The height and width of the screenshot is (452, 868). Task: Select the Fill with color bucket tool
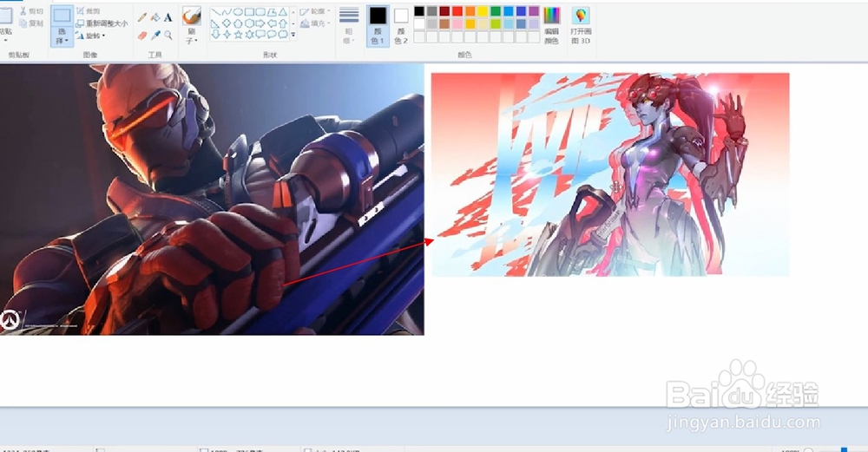point(155,17)
